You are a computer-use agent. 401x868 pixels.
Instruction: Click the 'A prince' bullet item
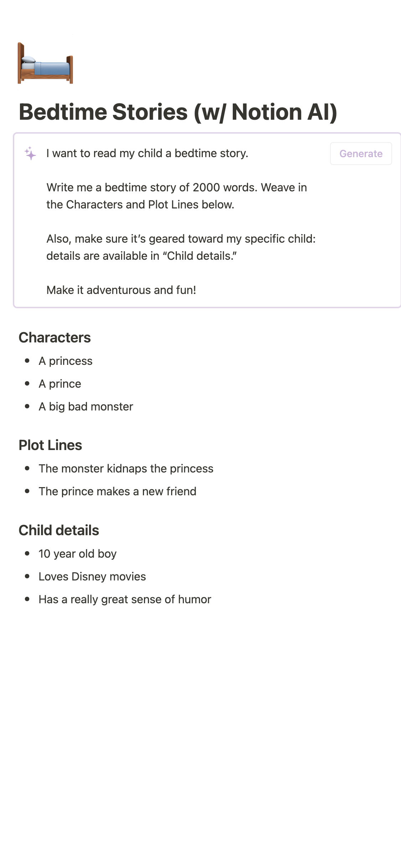click(60, 384)
